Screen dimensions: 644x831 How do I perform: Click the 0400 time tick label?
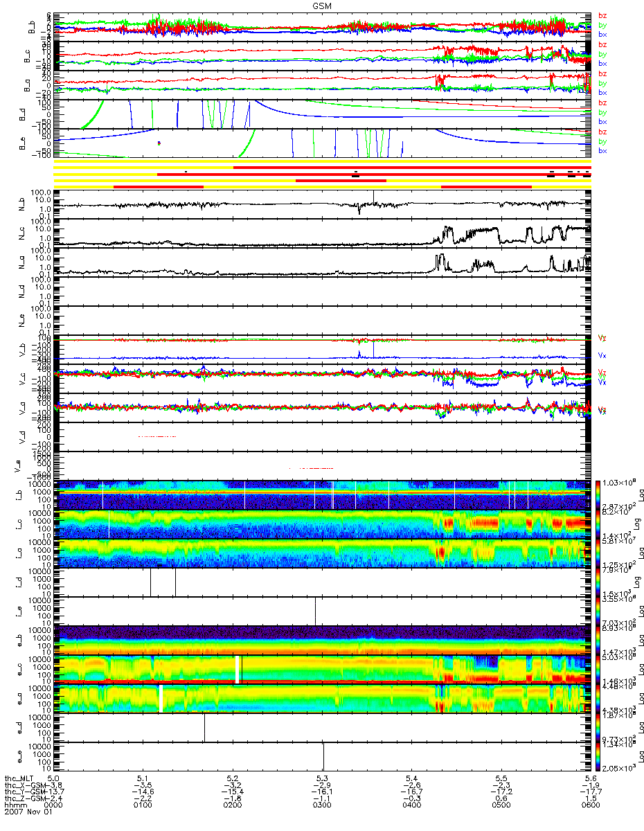411,805
